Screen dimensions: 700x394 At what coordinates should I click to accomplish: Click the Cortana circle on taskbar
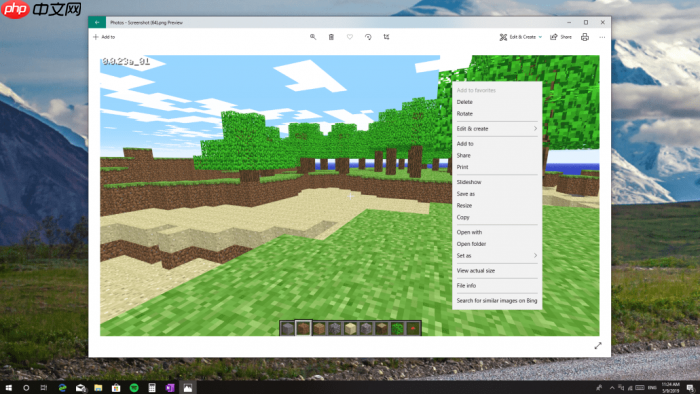[x=26, y=388]
